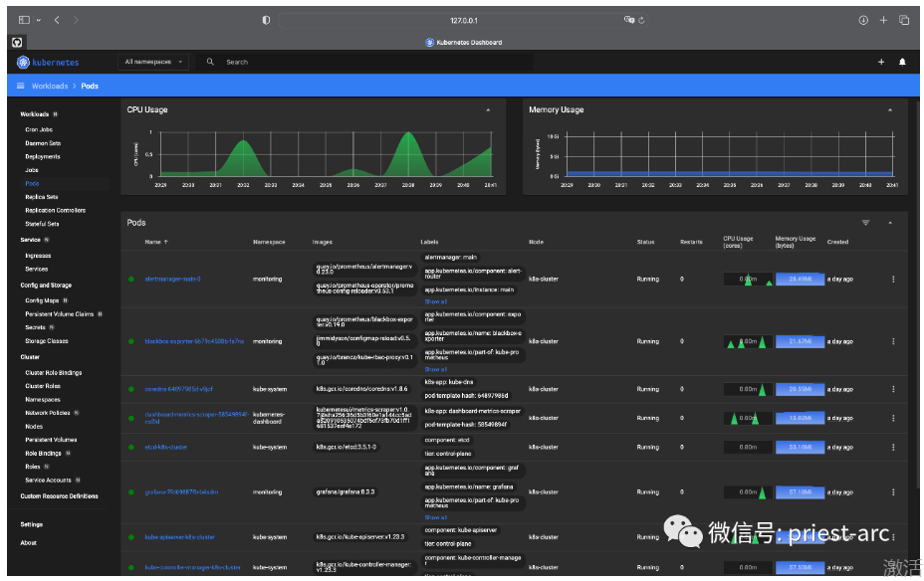Reload the page with refresh icon
This screenshot has width=924, height=581.
642,20
